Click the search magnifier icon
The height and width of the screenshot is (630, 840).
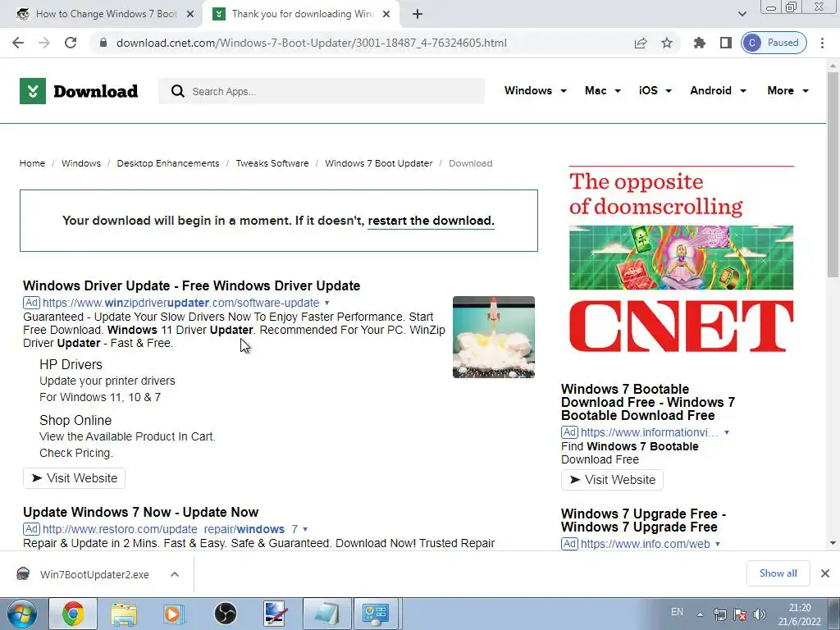click(178, 91)
